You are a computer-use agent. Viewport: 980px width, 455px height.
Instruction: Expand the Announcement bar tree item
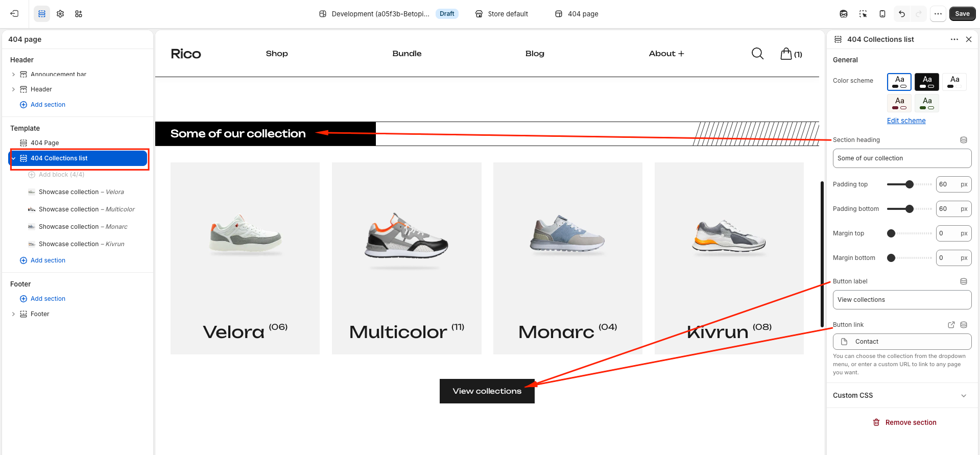tap(13, 75)
